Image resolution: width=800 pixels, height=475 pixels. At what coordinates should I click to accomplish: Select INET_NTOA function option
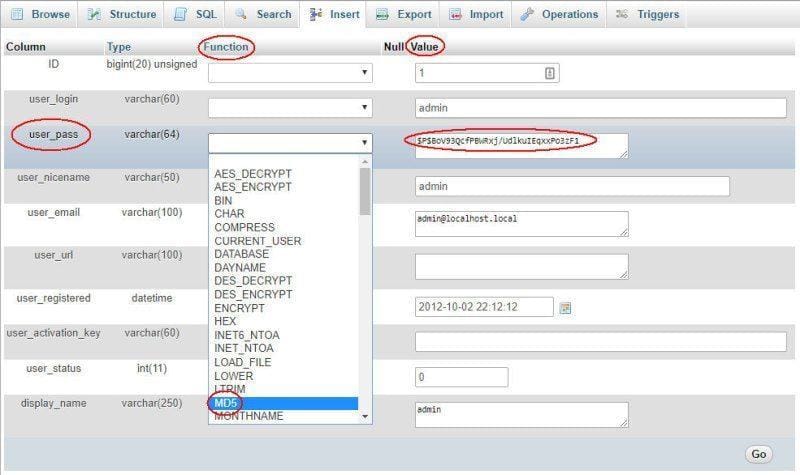(x=244, y=348)
